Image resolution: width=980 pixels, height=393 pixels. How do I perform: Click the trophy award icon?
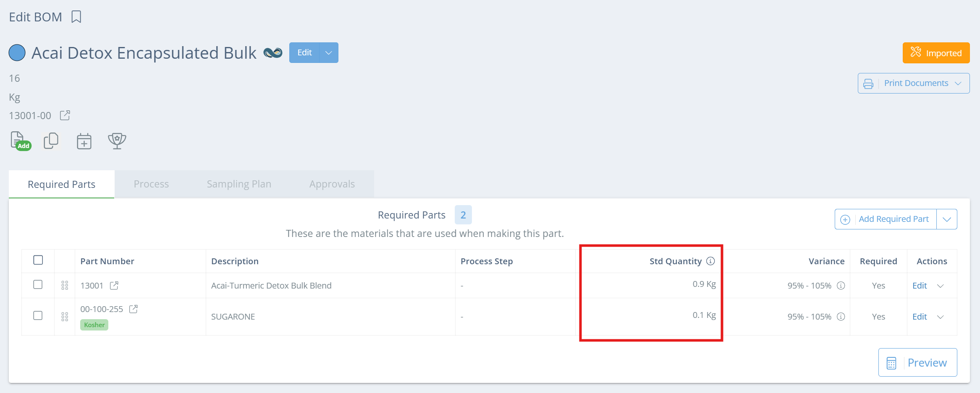click(117, 141)
